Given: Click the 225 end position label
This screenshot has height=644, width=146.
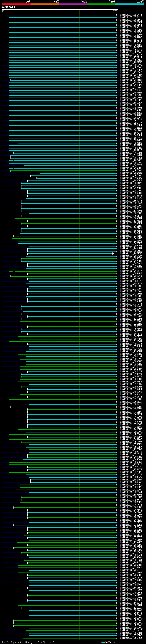Looking at the screenshot, I should tap(115, 11).
